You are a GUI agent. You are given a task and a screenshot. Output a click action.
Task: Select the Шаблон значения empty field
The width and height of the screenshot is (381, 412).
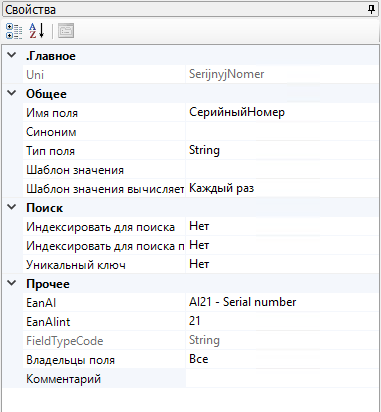click(x=282, y=169)
